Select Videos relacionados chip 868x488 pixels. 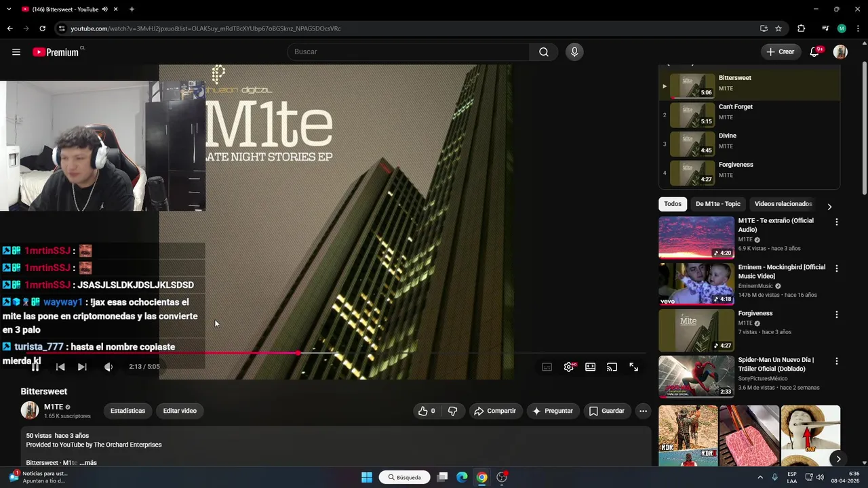click(783, 204)
